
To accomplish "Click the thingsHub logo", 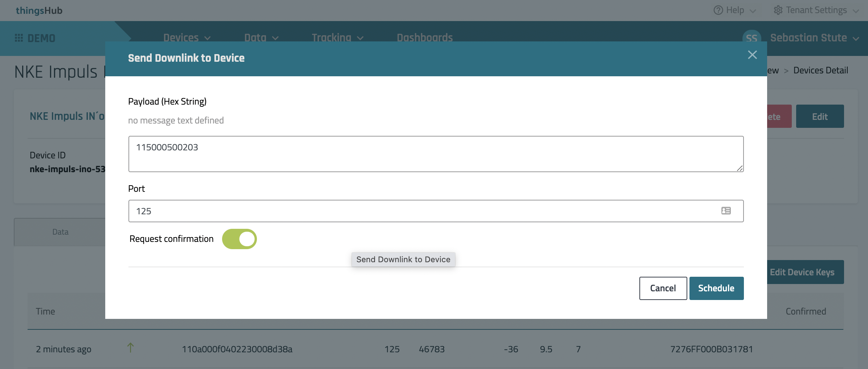I will (39, 11).
